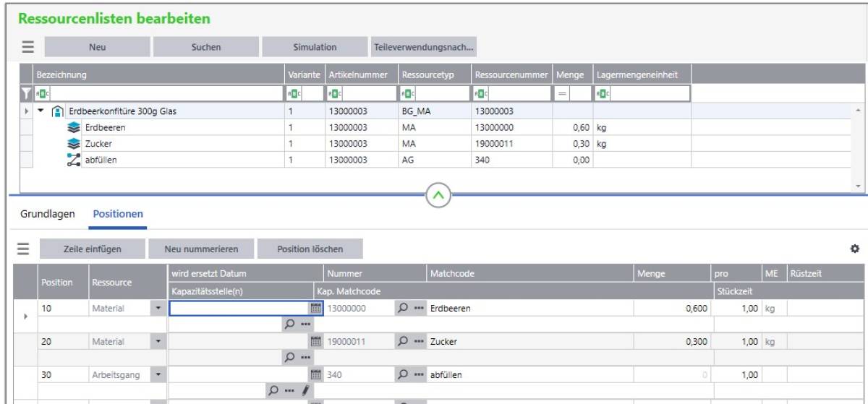Open the date calendar in position 30 row
This screenshot has width=868, height=404.
point(315,374)
